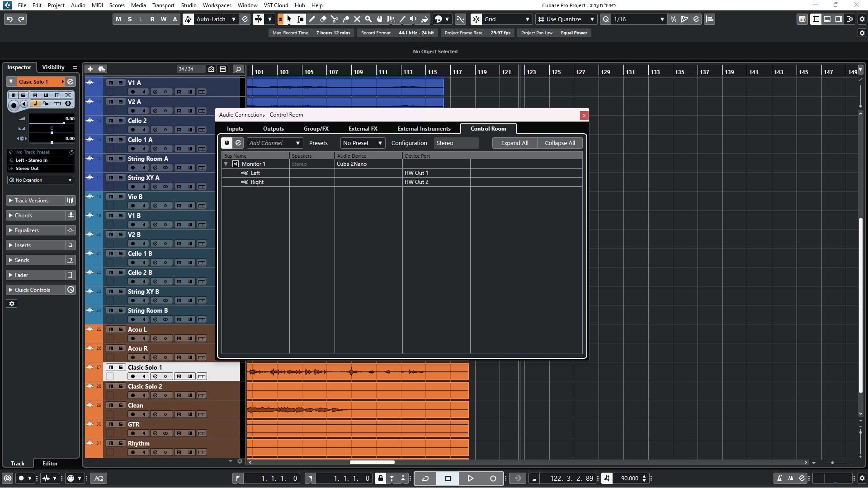Click the Collapse All button
Image resolution: width=868 pixels, height=488 pixels.
(560, 143)
